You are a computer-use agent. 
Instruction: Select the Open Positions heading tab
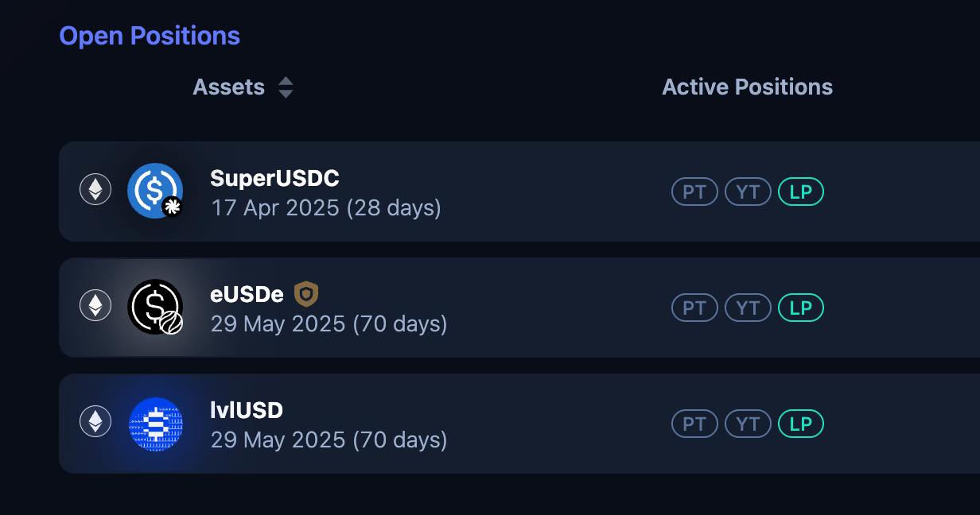click(150, 36)
